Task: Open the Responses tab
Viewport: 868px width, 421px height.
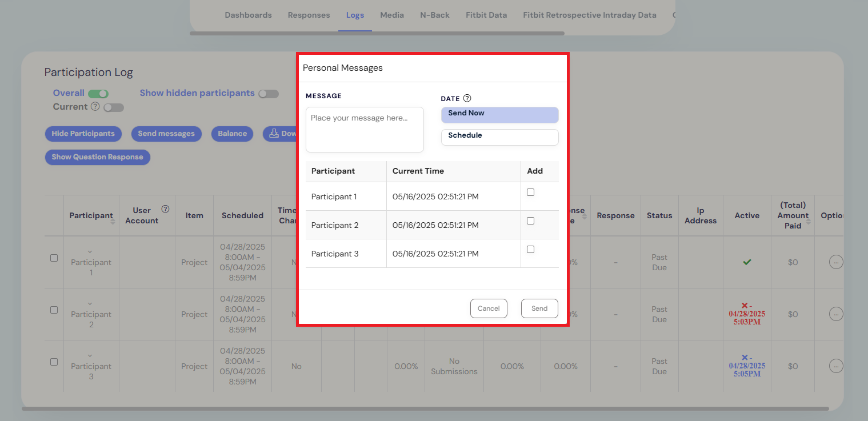Action: point(309,15)
